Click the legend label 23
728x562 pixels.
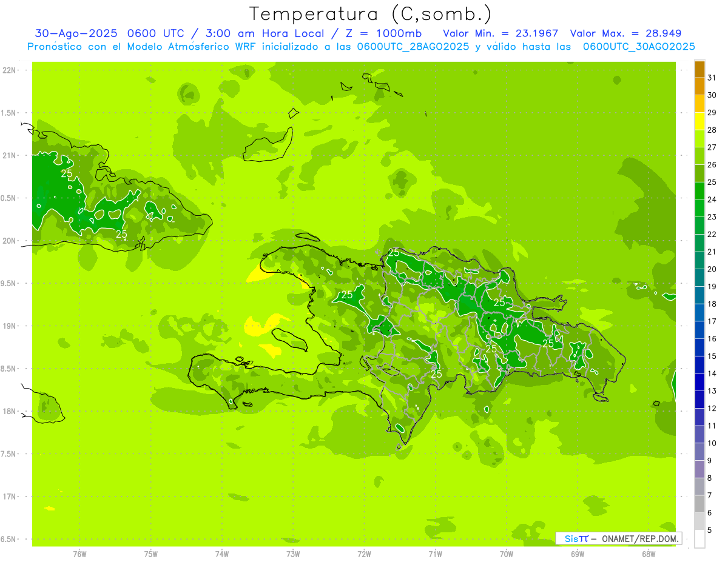[x=712, y=217]
